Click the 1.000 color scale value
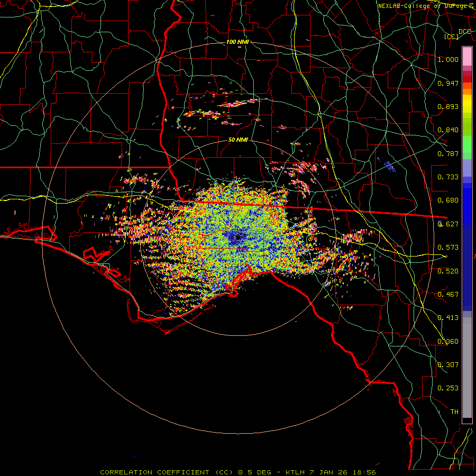476x476 pixels. 448,59
